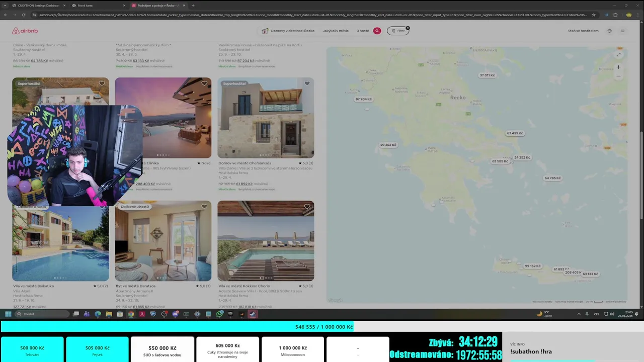644x362 pixels.
Task: Select the 67 433 Kč map price marker
Action: (x=515, y=133)
